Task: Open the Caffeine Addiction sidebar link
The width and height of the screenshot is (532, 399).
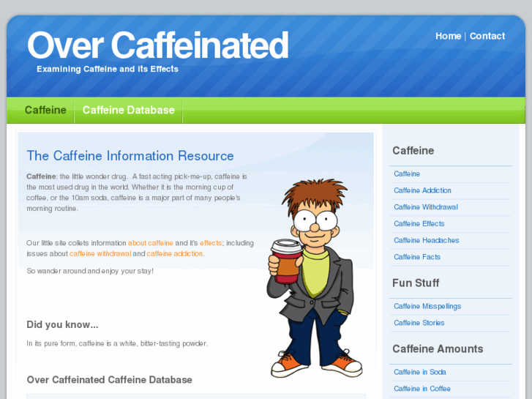Action: (422, 190)
